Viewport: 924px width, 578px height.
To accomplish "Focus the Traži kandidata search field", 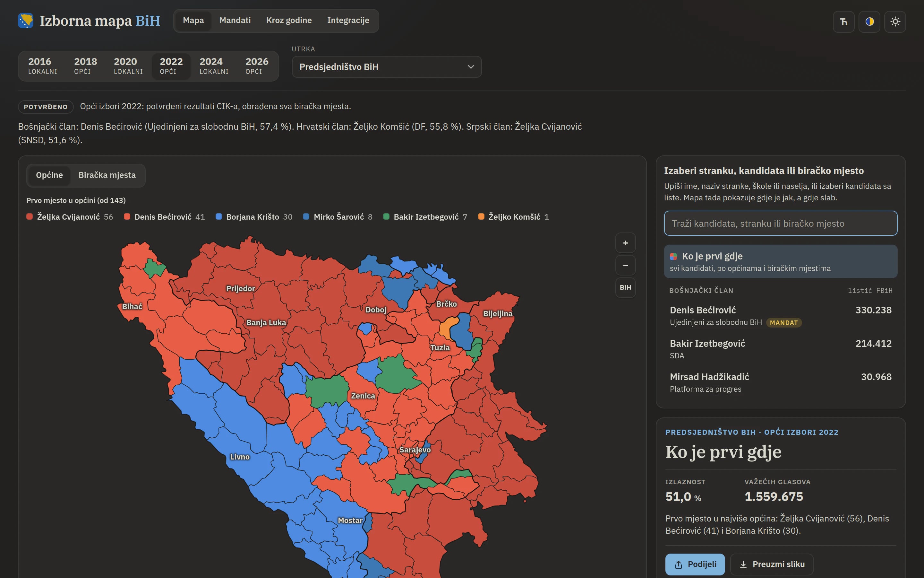I will click(x=781, y=223).
